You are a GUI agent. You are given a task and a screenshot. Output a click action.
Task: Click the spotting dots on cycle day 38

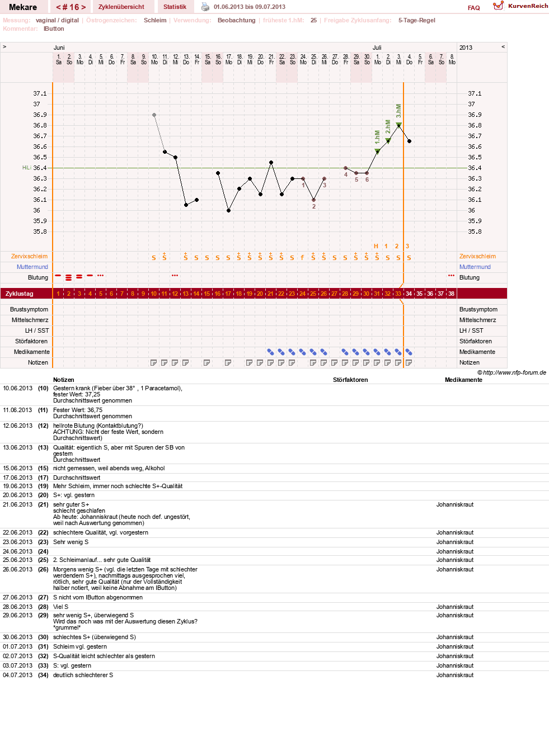pyautogui.click(x=452, y=276)
